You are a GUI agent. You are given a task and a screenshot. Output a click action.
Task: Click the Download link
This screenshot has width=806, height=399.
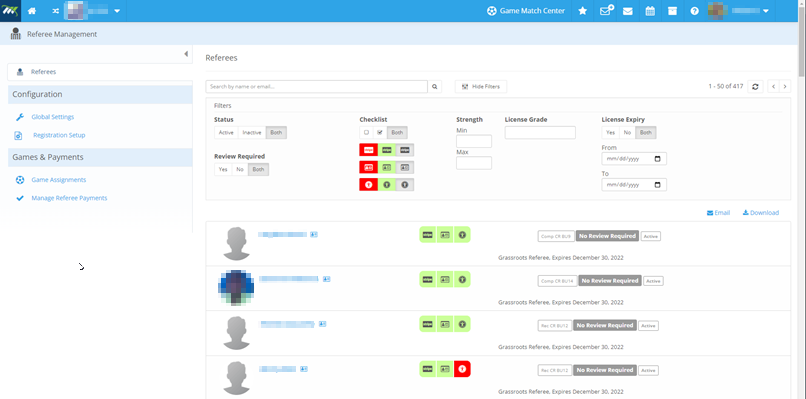761,212
